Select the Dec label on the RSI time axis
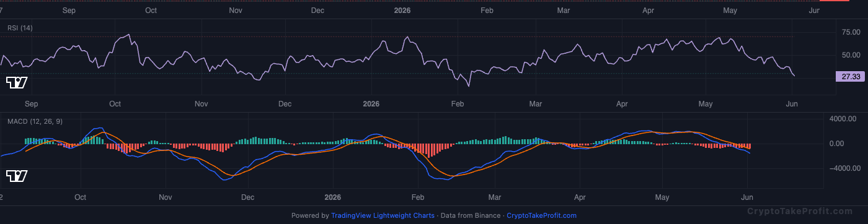 [285, 103]
